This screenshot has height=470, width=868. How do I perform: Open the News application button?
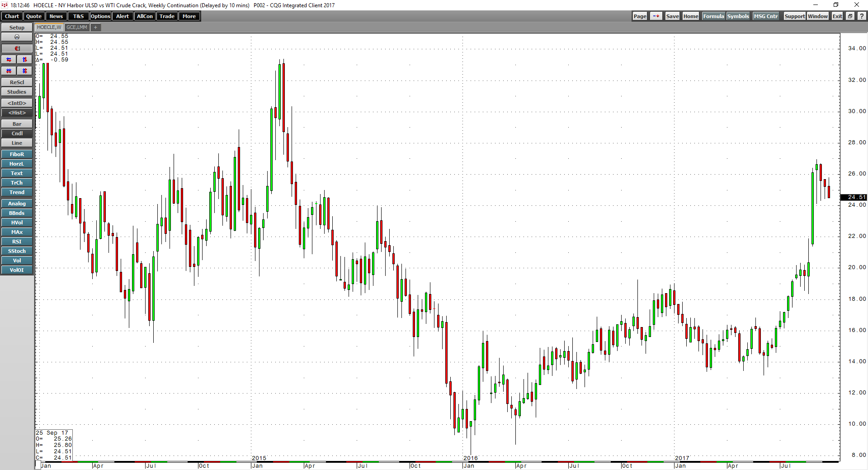tap(56, 16)
